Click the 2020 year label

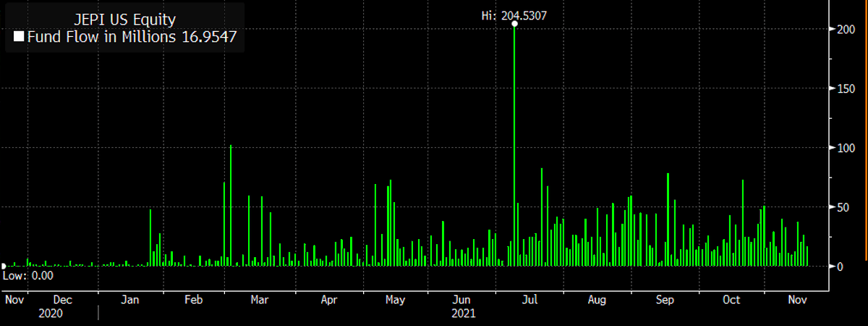(51, 314)
